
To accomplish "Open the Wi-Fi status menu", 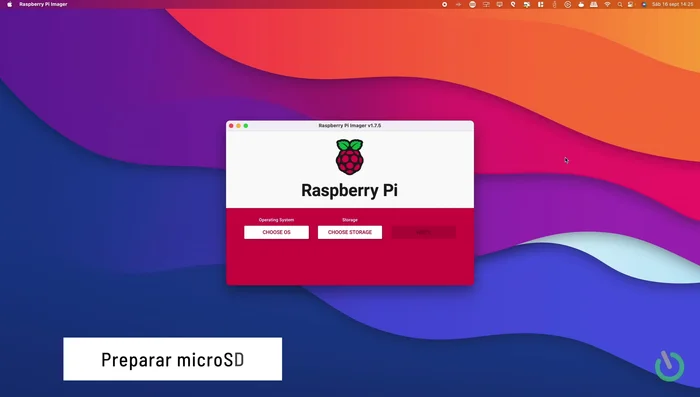I will click(607, 4).
